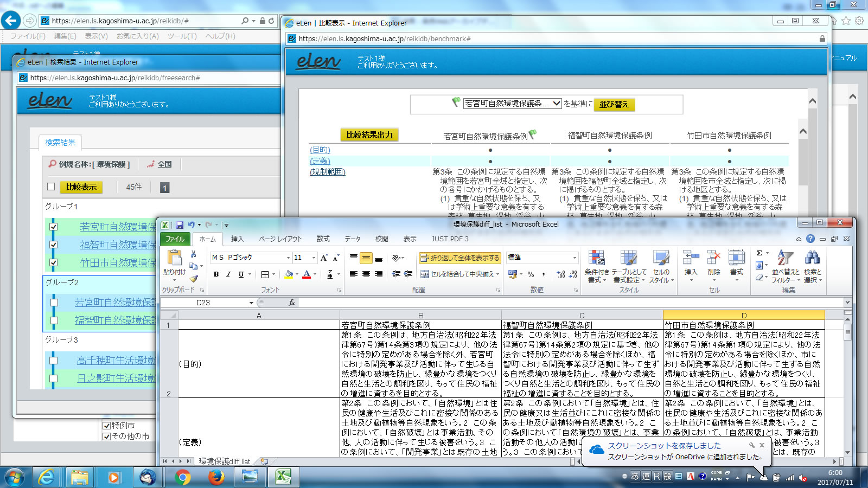Align text left in Excel alignment group

coord(354,274)
